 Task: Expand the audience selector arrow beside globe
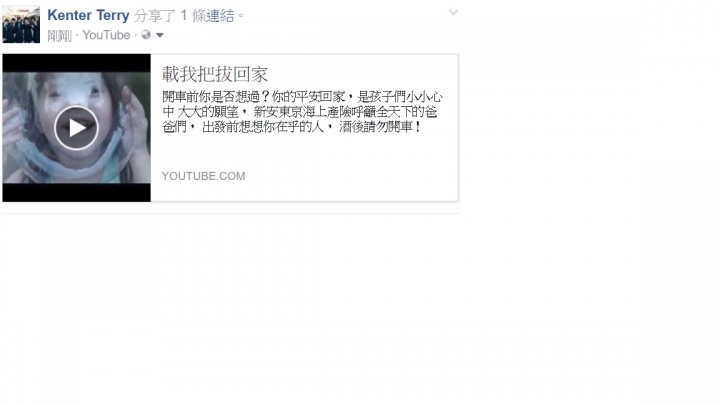tap(160, 35)
